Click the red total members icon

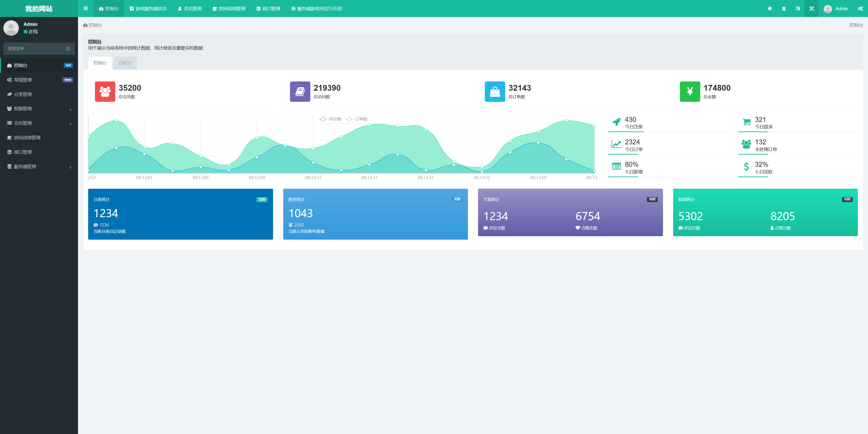[x=105, y=91]
